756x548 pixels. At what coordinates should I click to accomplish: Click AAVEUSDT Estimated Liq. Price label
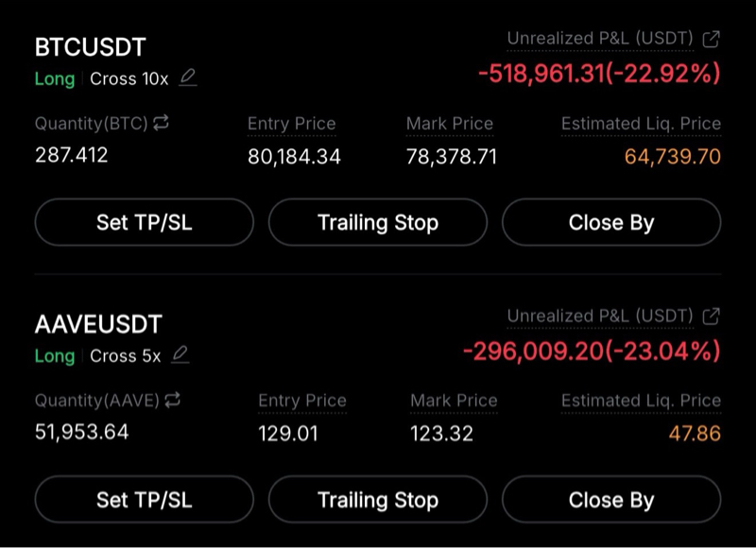coord(641,401)
